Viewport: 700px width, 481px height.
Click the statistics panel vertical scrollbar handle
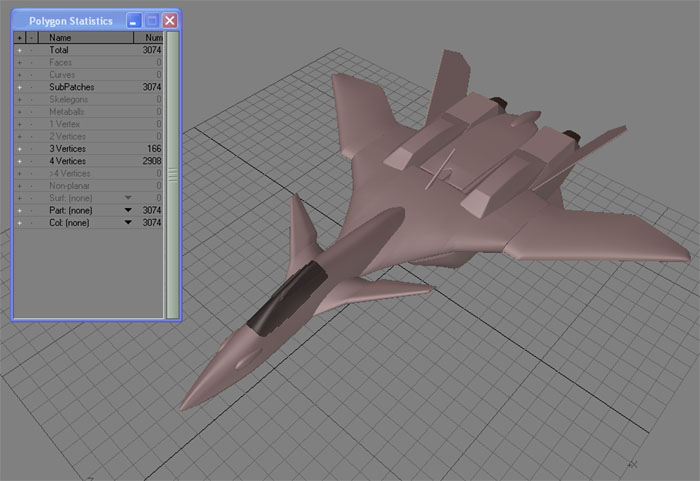point(172,174)
